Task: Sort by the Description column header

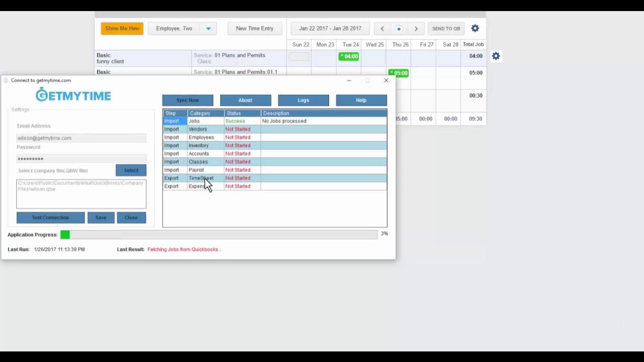Action: click(324, 113)
